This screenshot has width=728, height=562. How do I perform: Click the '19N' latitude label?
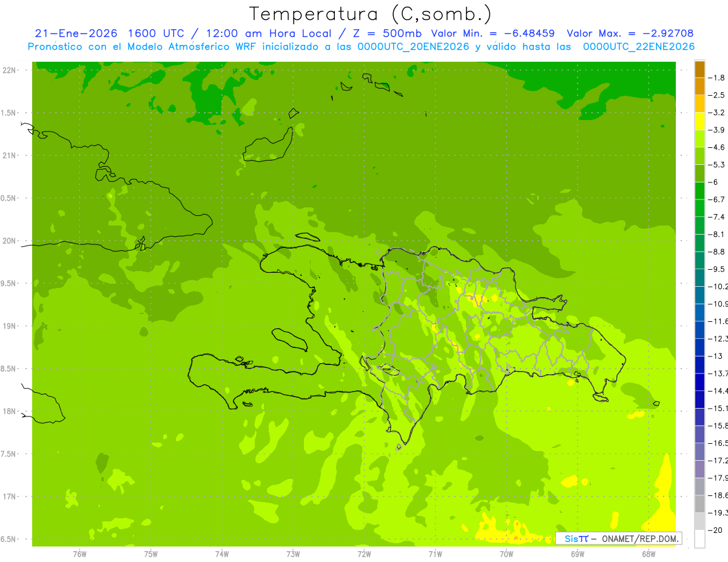pos(9,326)
